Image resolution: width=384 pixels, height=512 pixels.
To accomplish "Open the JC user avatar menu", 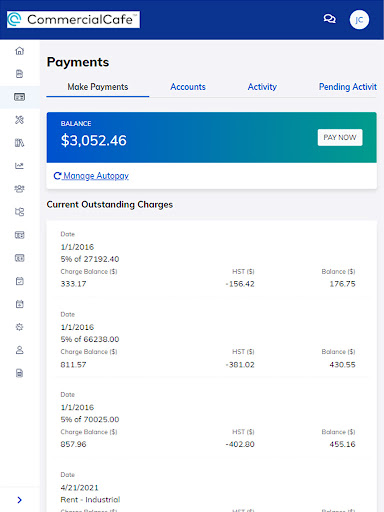I will click(359, 20).
